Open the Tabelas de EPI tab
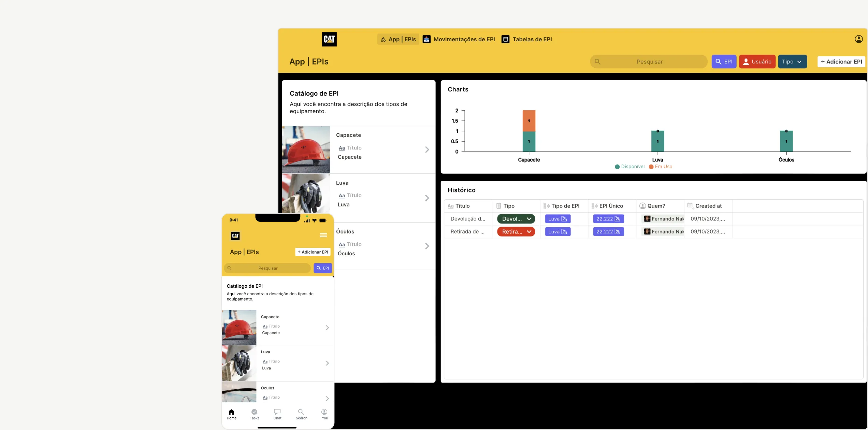Viewport: 868px width, 430px height. tap(527, 39)
